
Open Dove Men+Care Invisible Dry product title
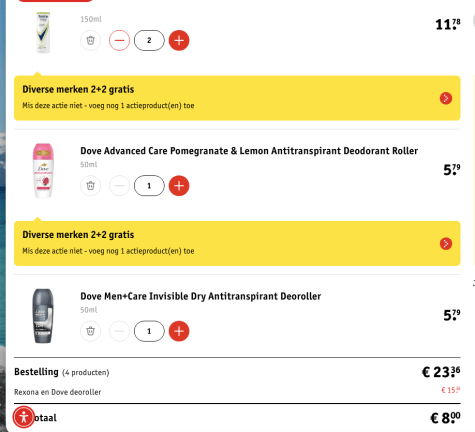(x=201, y=296)
